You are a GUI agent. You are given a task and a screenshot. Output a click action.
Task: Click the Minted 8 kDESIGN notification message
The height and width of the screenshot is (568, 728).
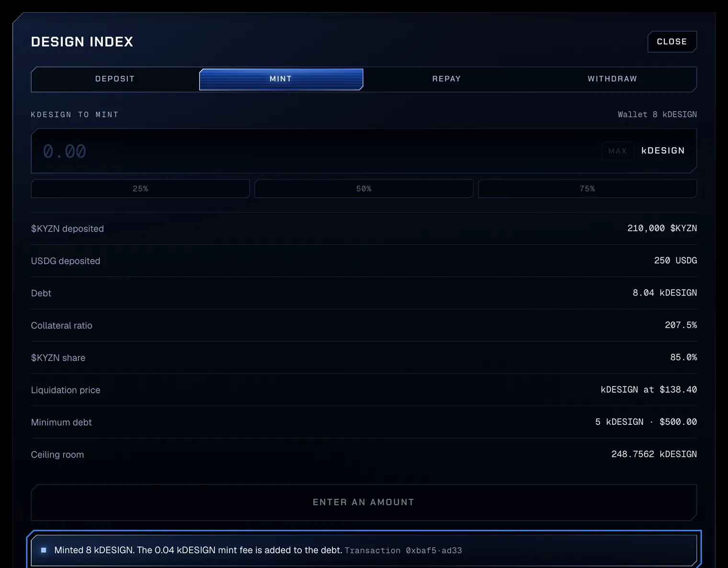coord(198,550)
